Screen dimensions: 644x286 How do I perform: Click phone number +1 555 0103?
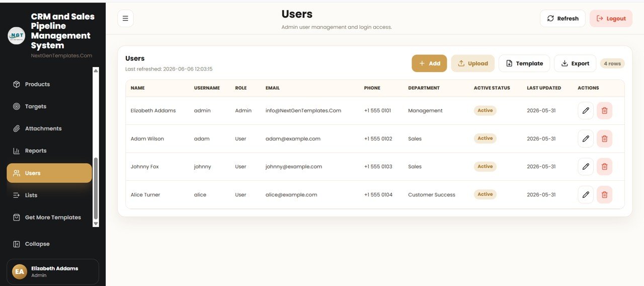pyautogui.click(x=378, y=167)
